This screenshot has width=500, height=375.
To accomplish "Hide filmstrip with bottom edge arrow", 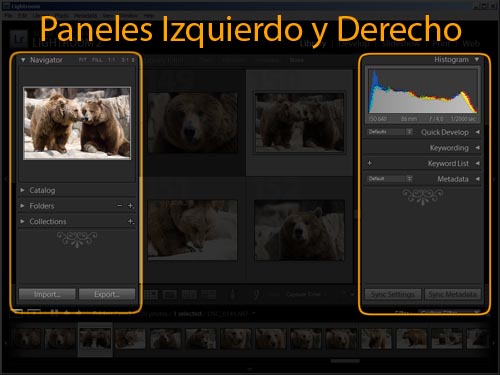I will pyautogui.click(x=250, y=369).
